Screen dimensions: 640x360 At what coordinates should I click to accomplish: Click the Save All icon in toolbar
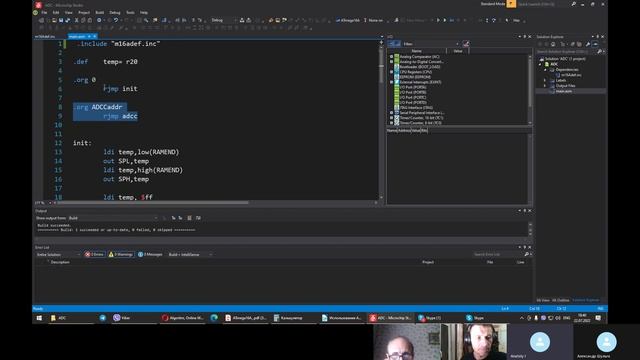(x=67, y=20)
